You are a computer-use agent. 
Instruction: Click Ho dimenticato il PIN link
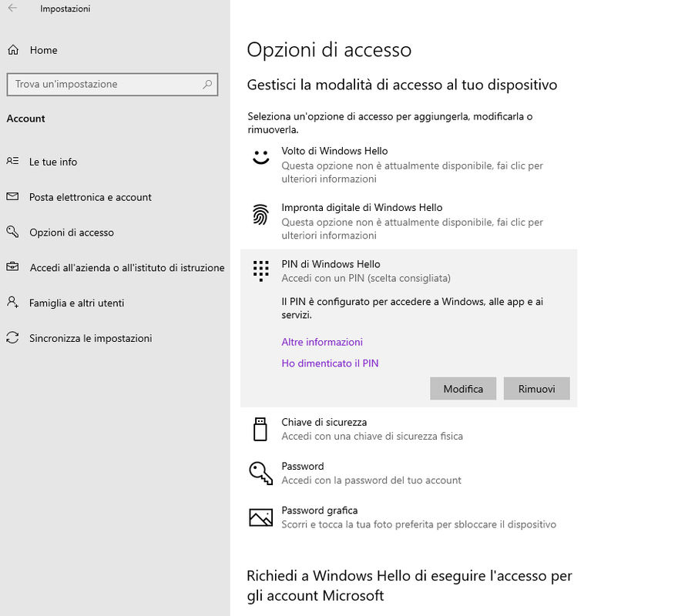[x=330, y=363]
